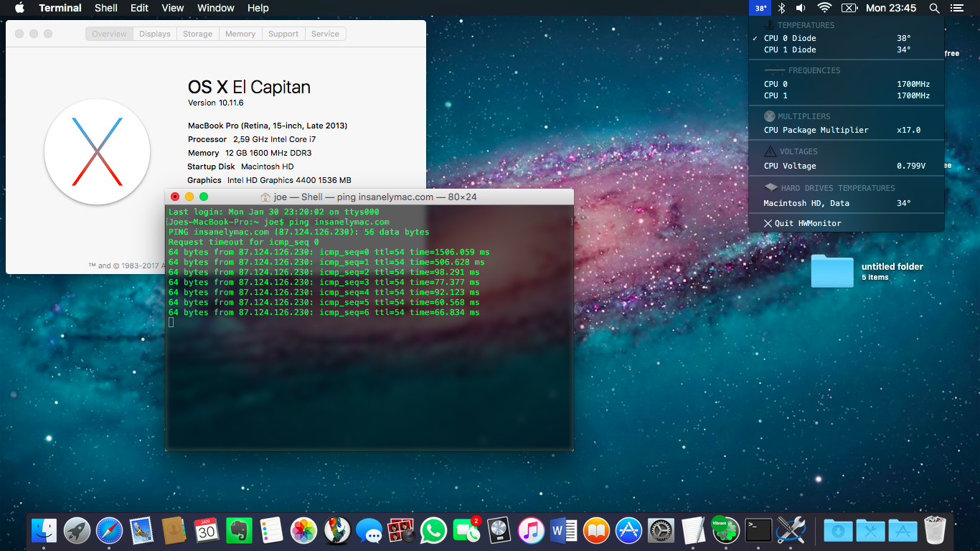Switch to the Displays tab
Image resolution: width=980 pixels, height=551 pixels.
click(x=155, y=34)
